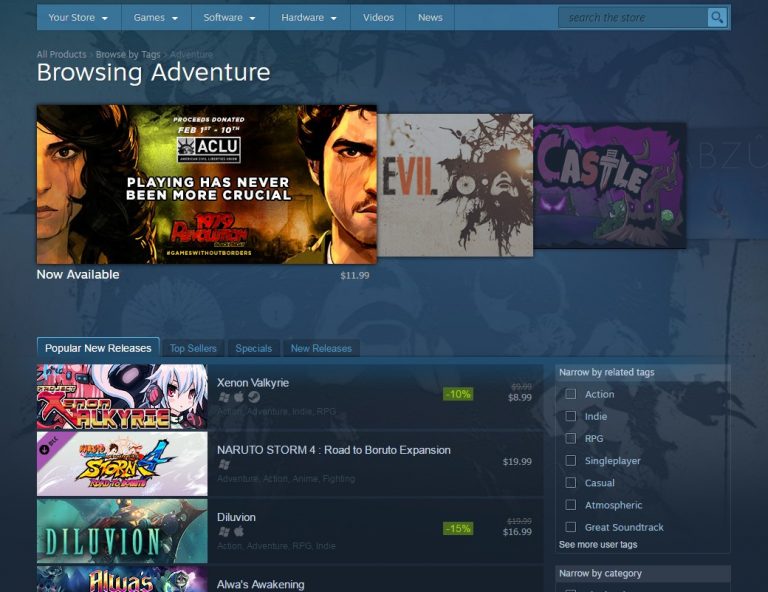Open the 1979 Revolution featured banner

point(207,184)
